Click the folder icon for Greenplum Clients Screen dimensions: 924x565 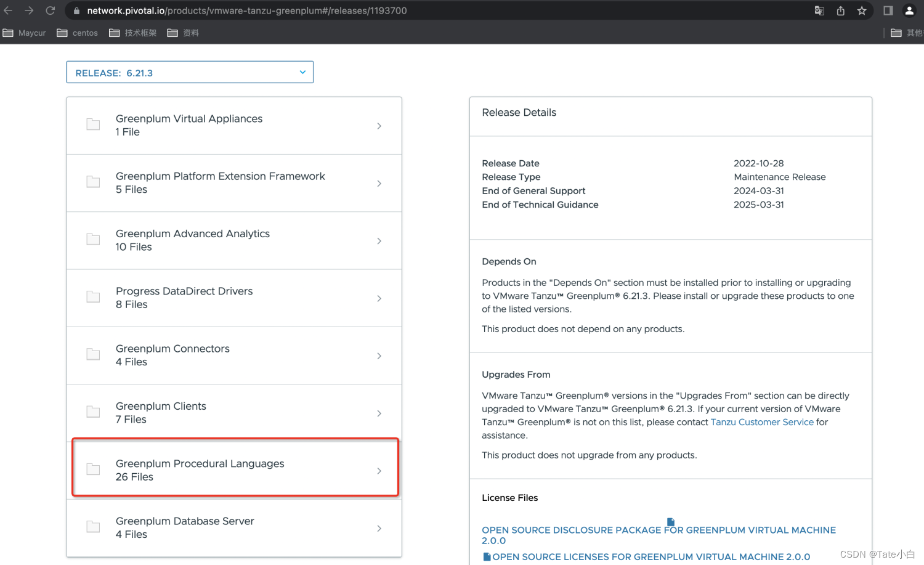pos(93,412)
